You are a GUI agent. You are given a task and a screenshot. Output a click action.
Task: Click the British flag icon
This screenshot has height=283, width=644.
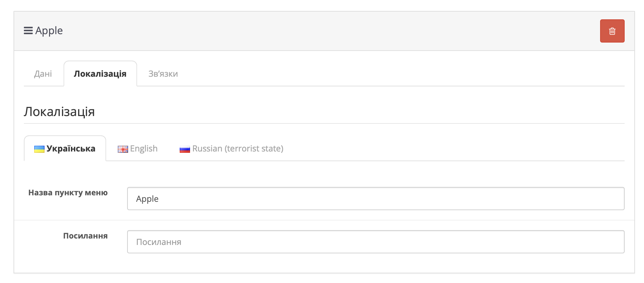click(123, 149)
